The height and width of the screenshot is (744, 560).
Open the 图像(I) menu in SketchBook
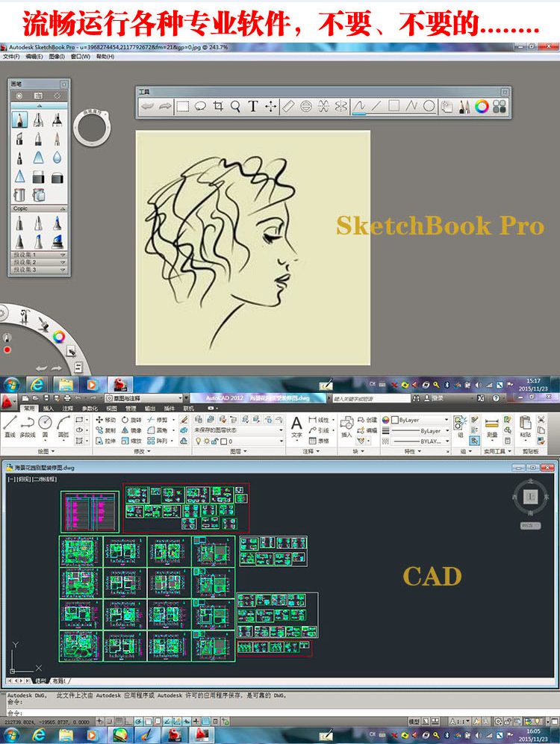tap(57, 57)
